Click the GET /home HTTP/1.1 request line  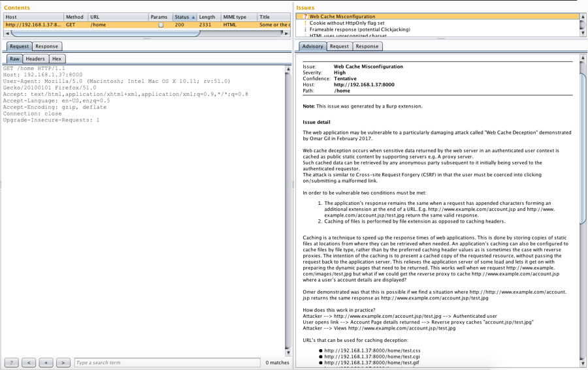coord(34,68)
